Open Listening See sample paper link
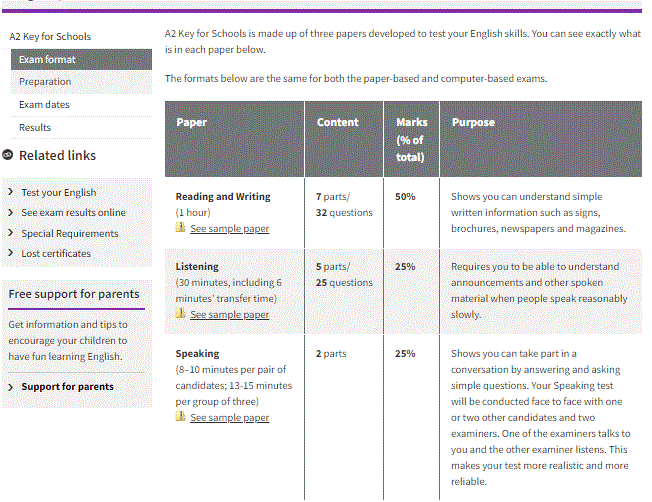 230,314
